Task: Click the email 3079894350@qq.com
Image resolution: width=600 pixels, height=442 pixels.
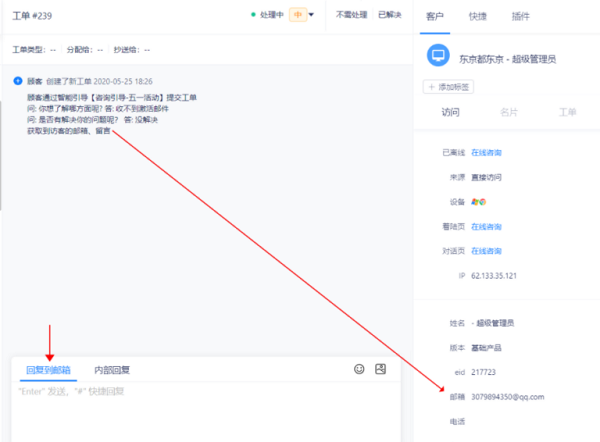Action: (507, 397)
